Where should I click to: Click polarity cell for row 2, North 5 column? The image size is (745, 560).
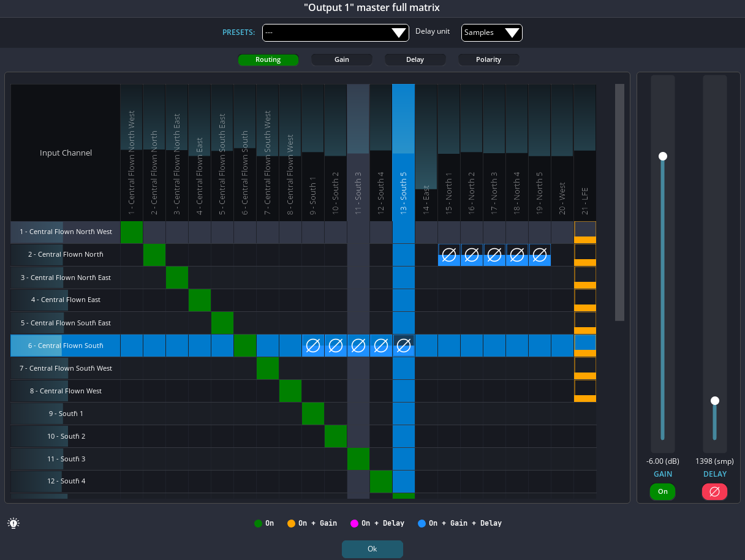(540, 255)
